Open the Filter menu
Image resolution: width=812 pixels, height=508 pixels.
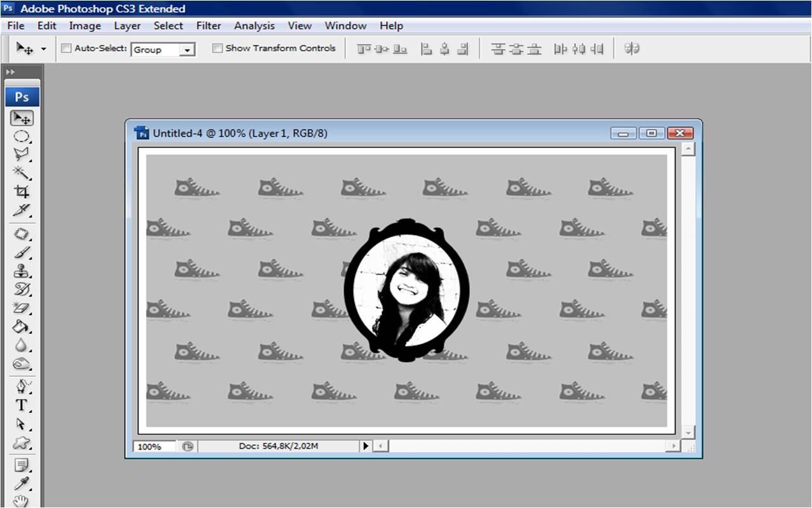coord(208,25)
